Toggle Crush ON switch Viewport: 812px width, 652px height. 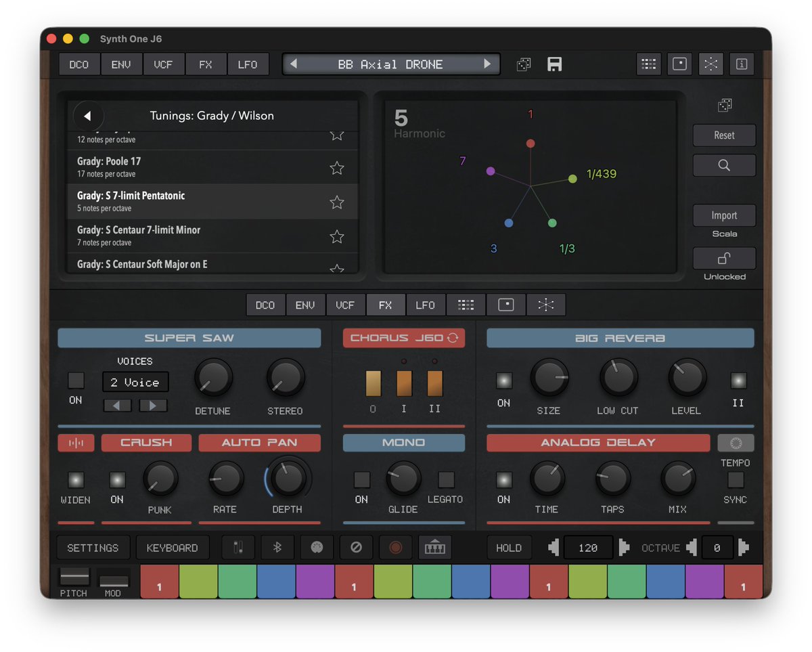(x=117, y=480)
